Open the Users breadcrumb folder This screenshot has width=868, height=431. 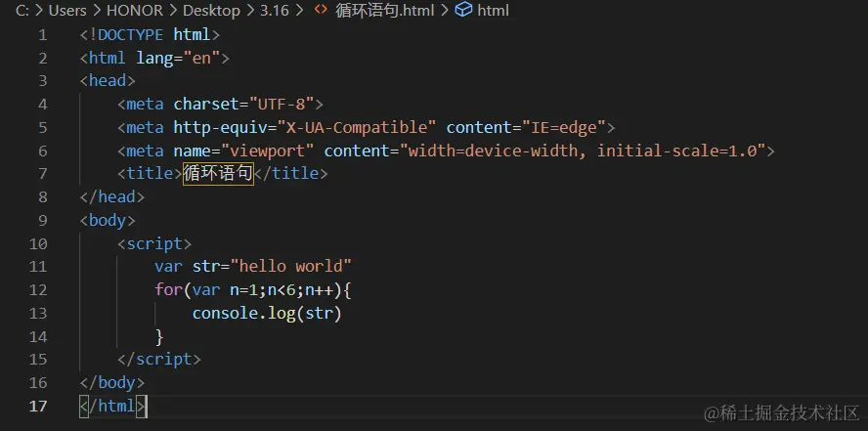tap(67, 11)
